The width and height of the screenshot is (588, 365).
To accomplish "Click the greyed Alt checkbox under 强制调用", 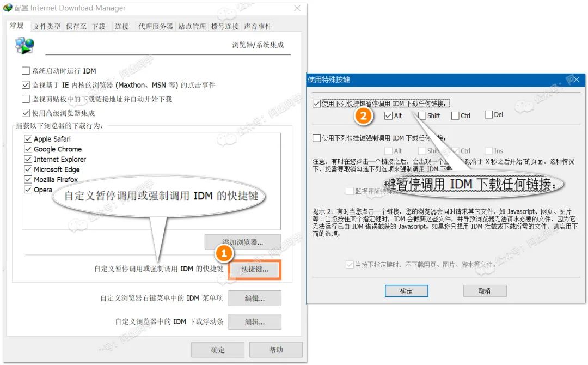I will (389, 151).
